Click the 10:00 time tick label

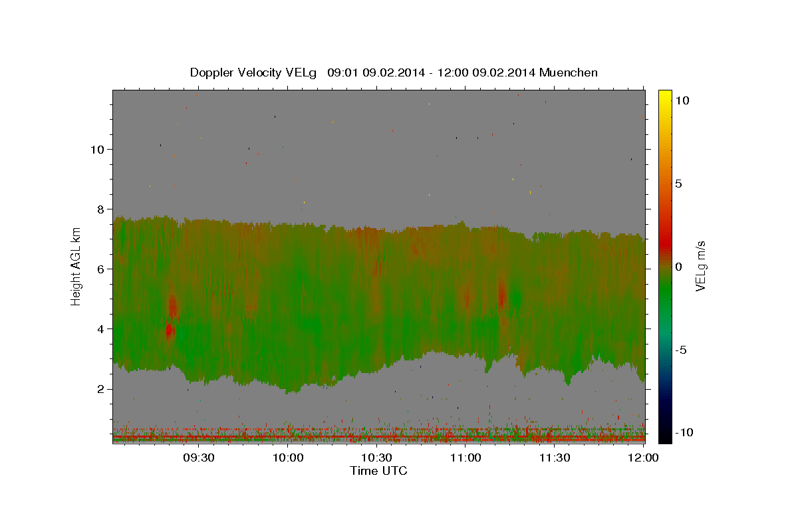point(288,458)
